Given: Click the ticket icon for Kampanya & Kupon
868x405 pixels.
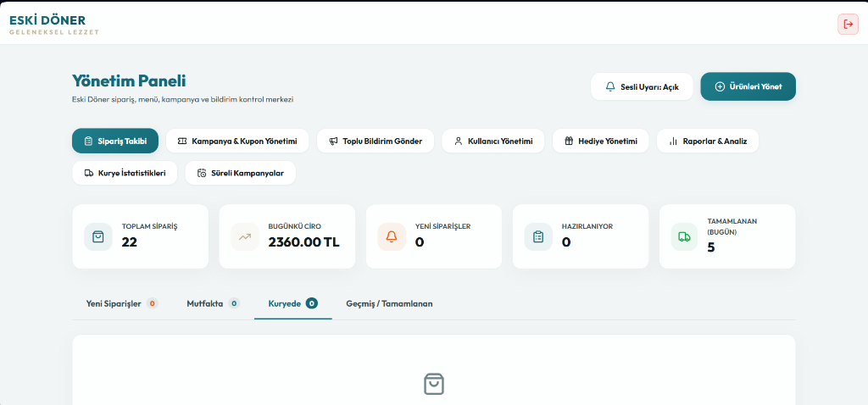Looking at the screenshot, I should 182,141.
